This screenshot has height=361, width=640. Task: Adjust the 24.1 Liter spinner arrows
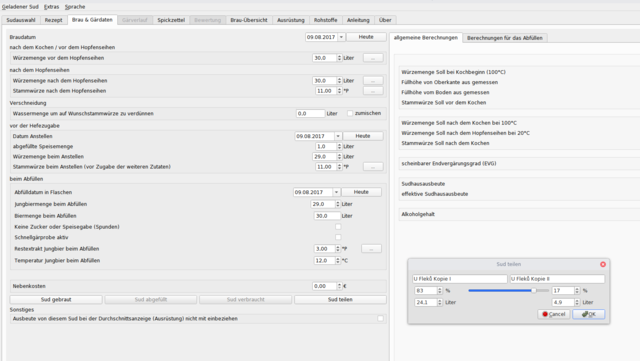point(440,303)
